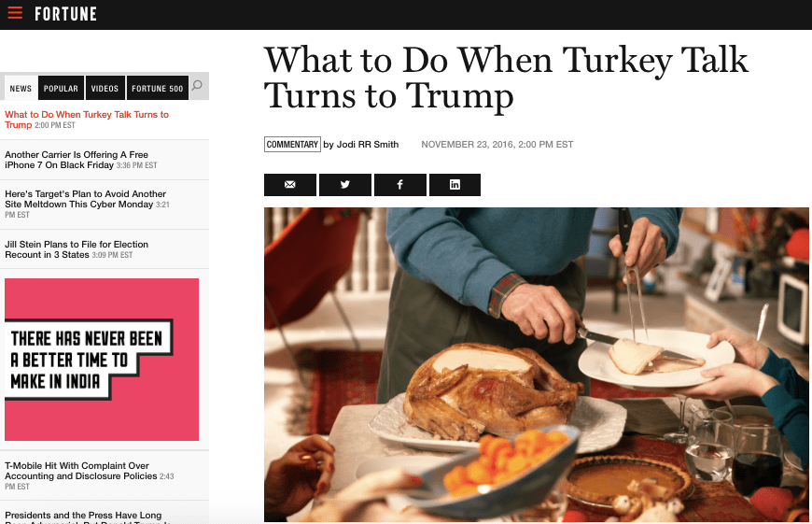Open the Turkey Talk Turns to Trump sidebar link
The width and height of the screenshot is (812, 524).
click(87, 120)
